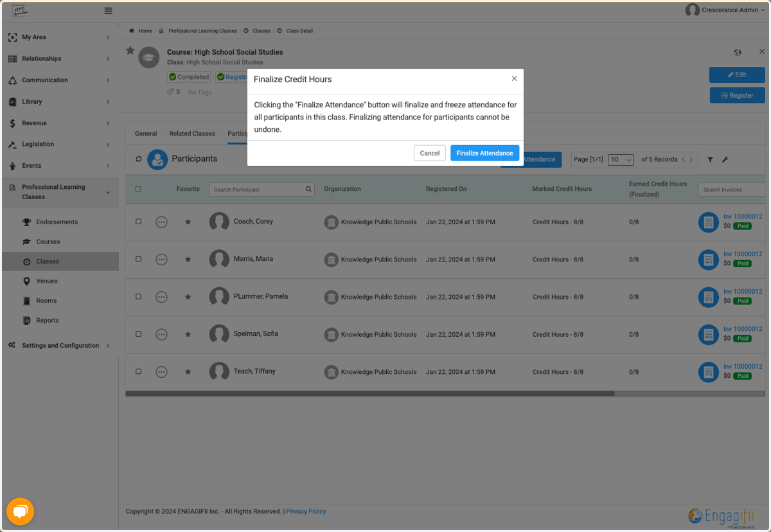The image size is (771, 532).
Task: Click the Home breadcrumb icon
Action: [132, 31]
